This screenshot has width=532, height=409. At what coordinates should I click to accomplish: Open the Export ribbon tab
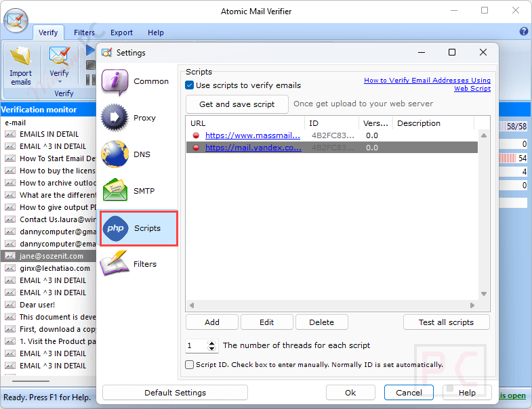[x=121, y=33]
